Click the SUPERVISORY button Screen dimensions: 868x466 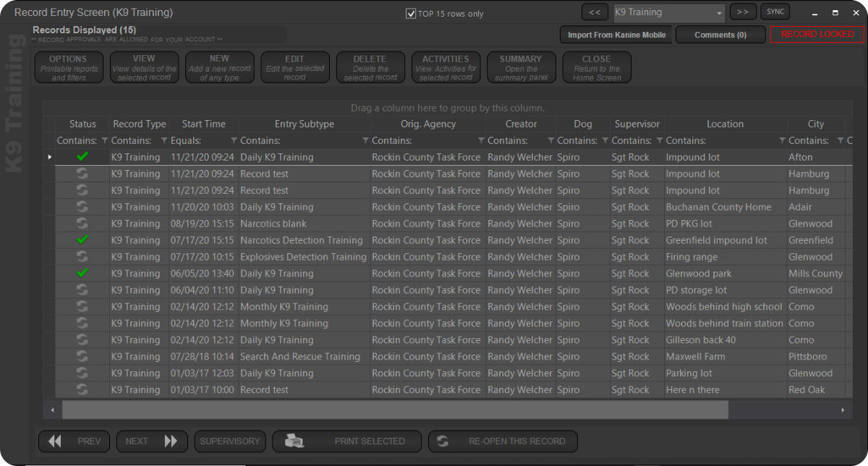click(229, 441)
